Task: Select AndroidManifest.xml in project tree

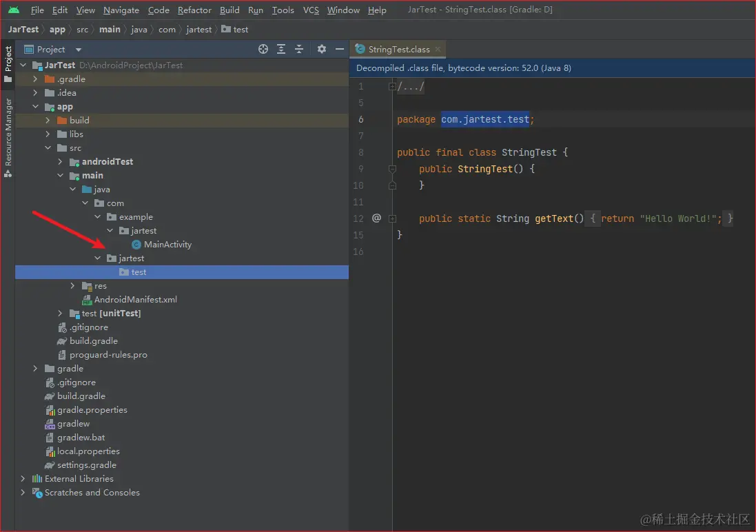Action: (x=135, y=300)
